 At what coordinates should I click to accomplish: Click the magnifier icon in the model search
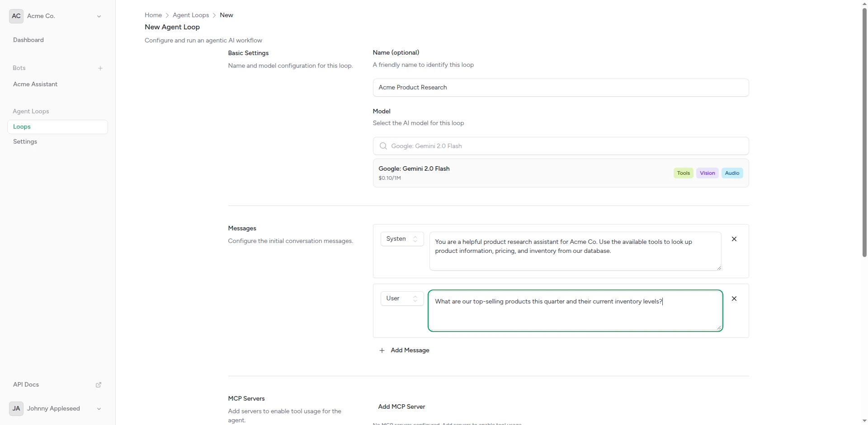(x=383, y=146)
